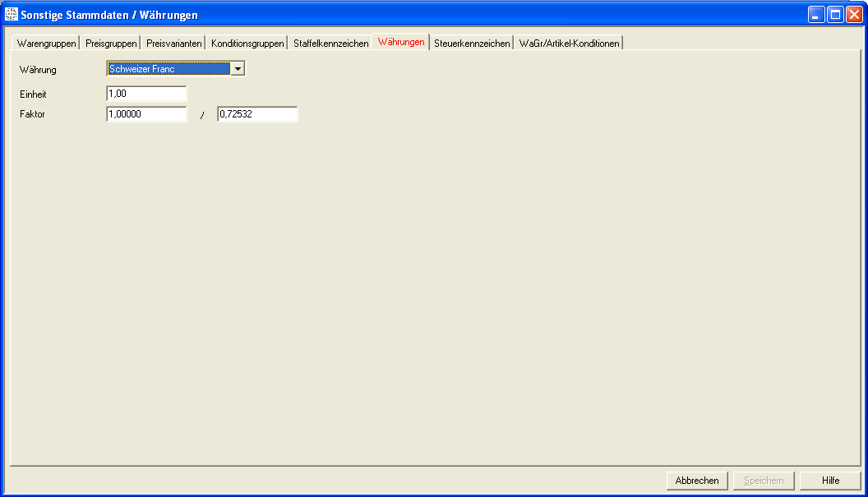Maximize the Sonstige Stammdaten window

point(835,15)
